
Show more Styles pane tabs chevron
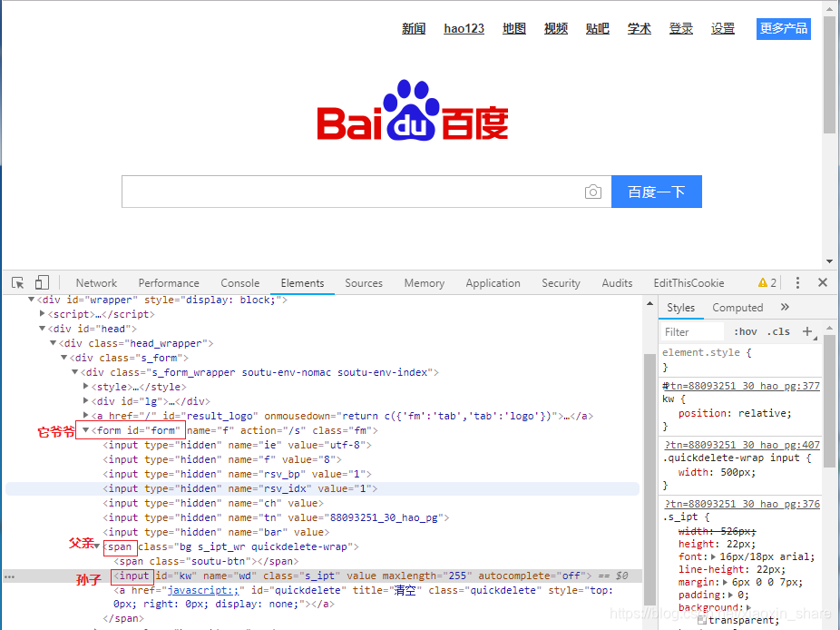(x=785, y=307)
